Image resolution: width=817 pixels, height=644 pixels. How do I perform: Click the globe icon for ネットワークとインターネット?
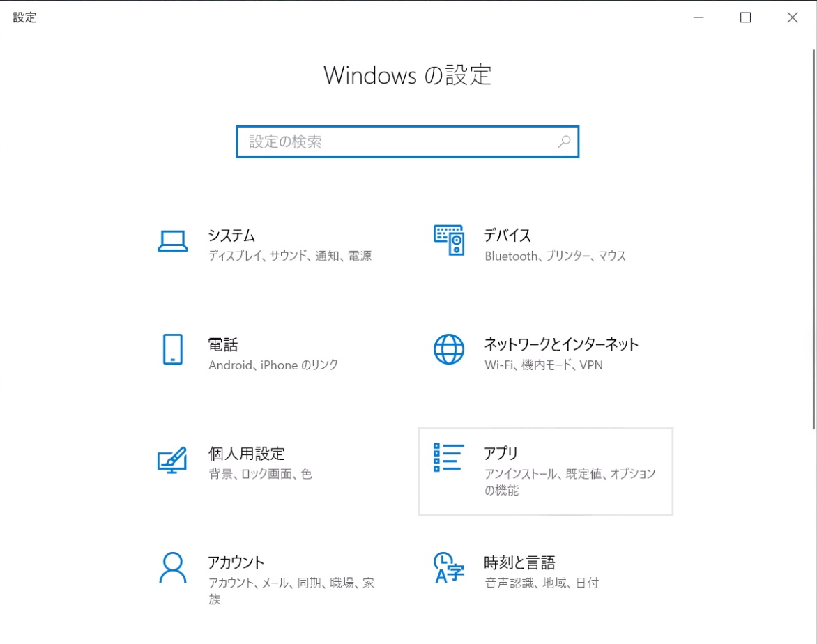pos(449,349)
